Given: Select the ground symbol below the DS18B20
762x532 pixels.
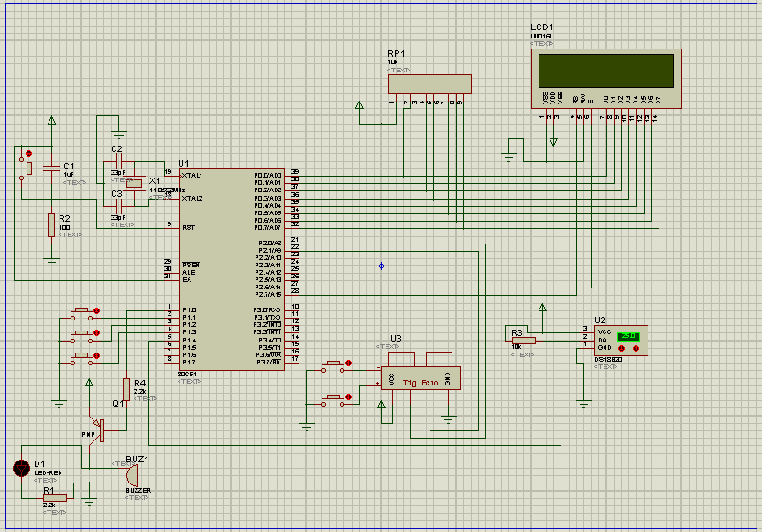Looking at the screenshot, I should pos(583,404).
